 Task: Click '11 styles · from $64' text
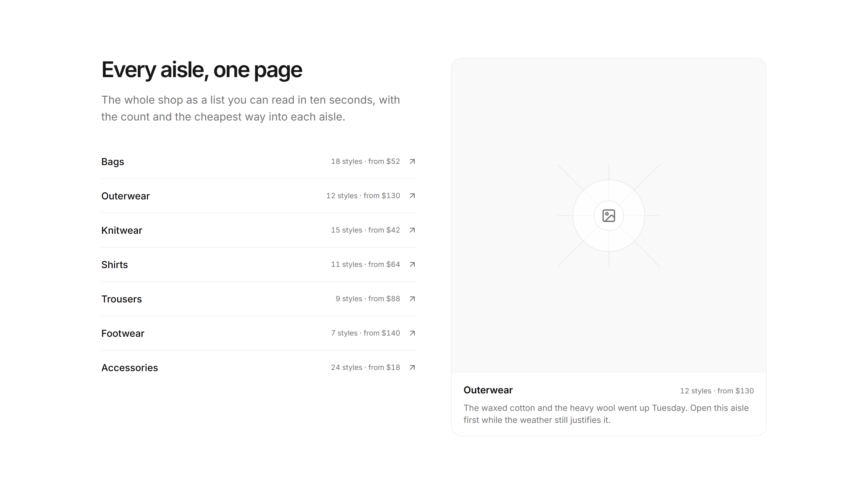[365, 264]
